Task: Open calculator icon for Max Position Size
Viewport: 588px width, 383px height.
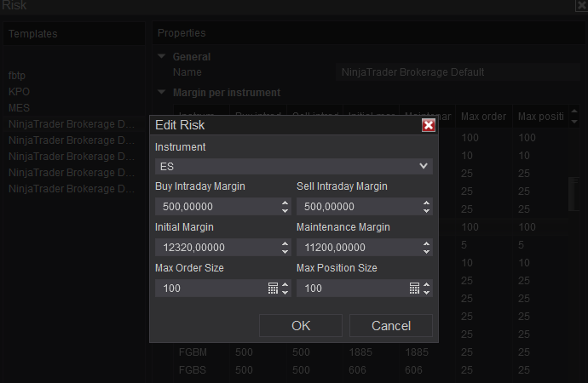Action: [x=415, y=289]
